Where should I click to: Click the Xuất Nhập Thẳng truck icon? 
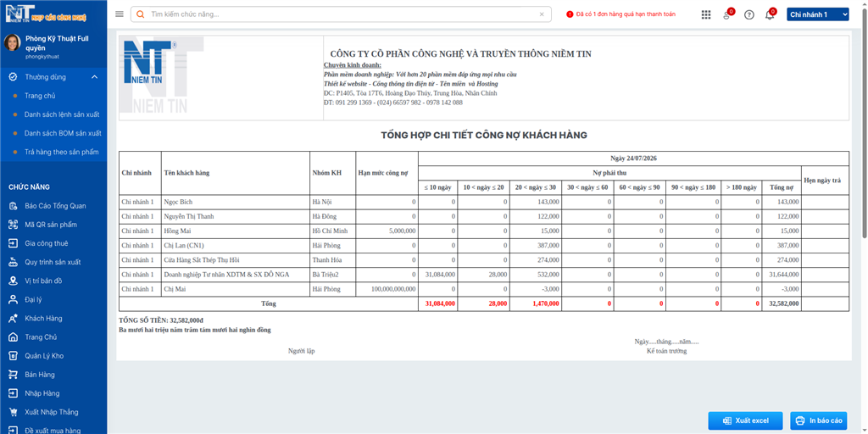(13, 413)
